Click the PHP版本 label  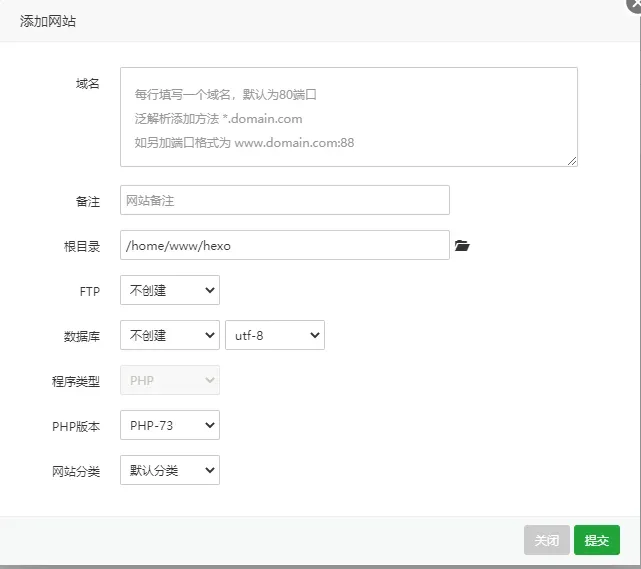coord(76,426)
